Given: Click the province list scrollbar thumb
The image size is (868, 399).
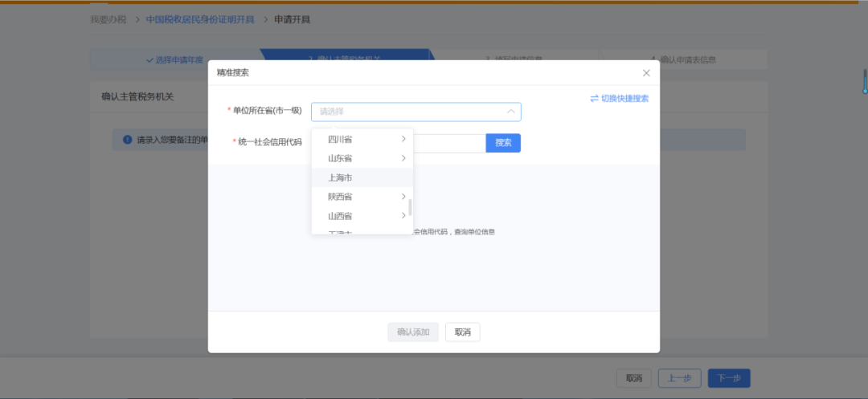Looking at the screenshot, I should point(410,207).
